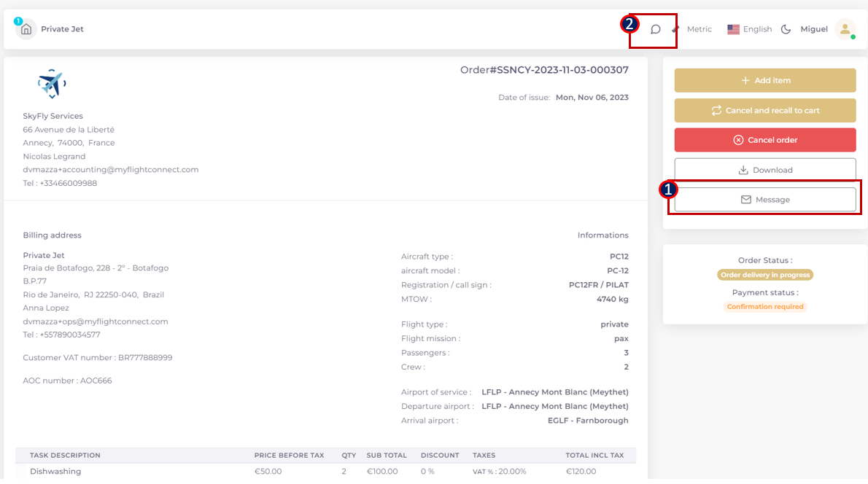Open the English language dropdown
The image size is (868, 484).
(757, 30)
